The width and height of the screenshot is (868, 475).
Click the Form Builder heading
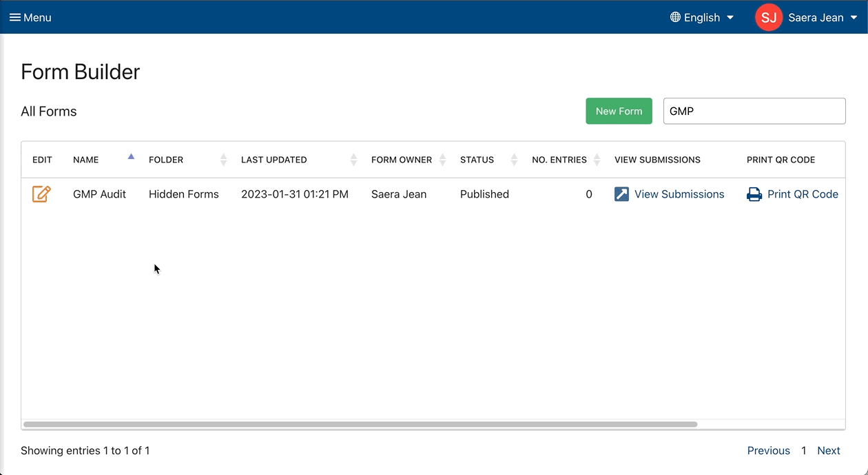tap(81, 72)
